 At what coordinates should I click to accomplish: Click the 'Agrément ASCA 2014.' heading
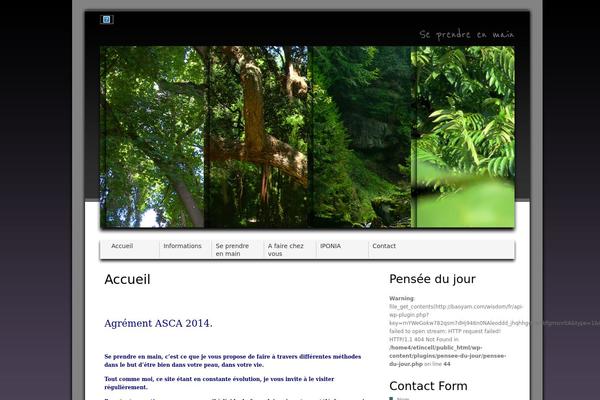tap(158, 323)
